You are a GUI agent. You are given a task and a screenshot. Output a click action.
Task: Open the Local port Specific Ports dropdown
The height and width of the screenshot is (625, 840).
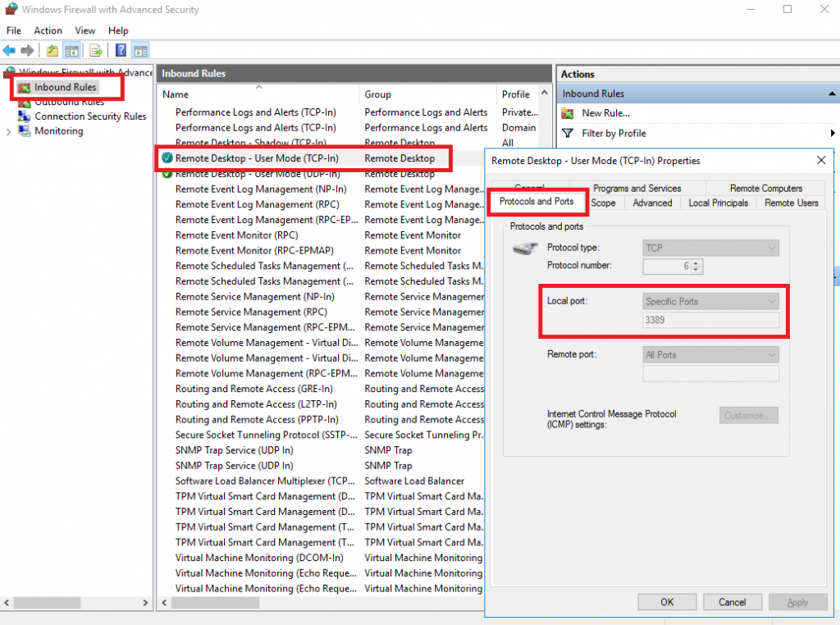point(710,302)
